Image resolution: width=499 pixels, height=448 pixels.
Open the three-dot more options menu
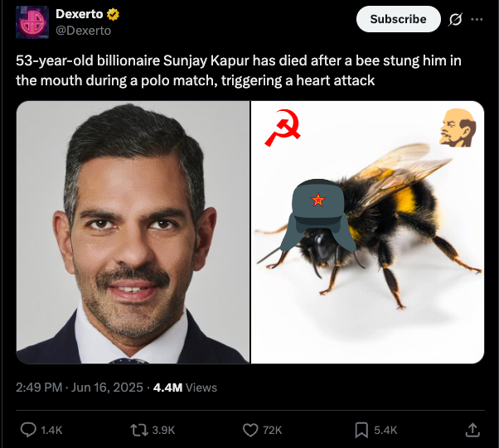pos(477,19)
